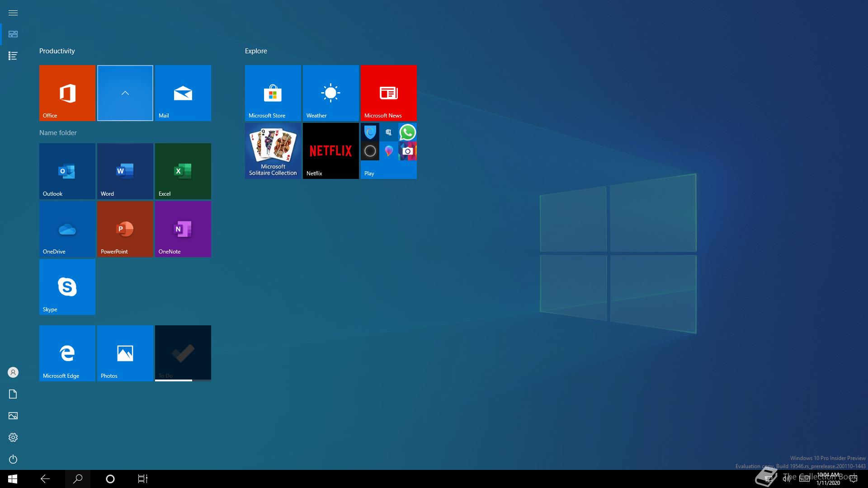Open the Microsoft Store tile
Screen dimensions: 868x488
(x=273, y=93)
